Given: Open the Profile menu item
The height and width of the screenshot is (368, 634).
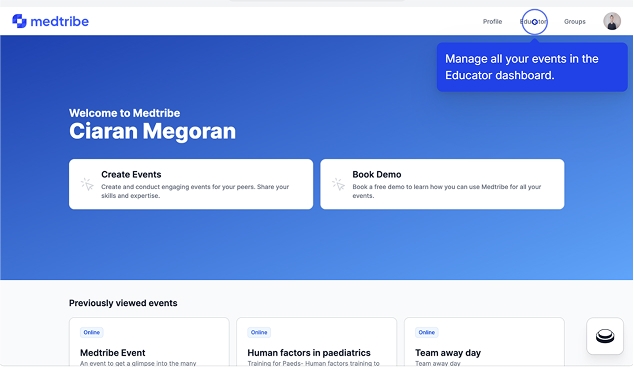Looking at the screenshot, I should point(492,21).
